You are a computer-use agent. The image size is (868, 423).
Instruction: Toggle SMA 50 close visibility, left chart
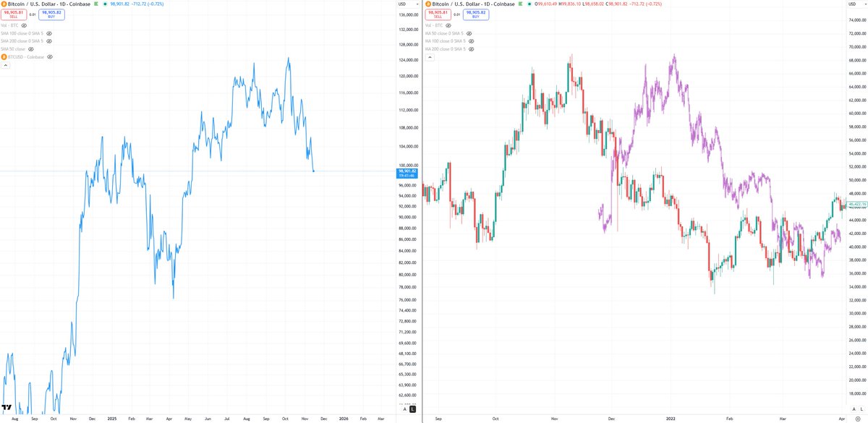tap(30, 49)
